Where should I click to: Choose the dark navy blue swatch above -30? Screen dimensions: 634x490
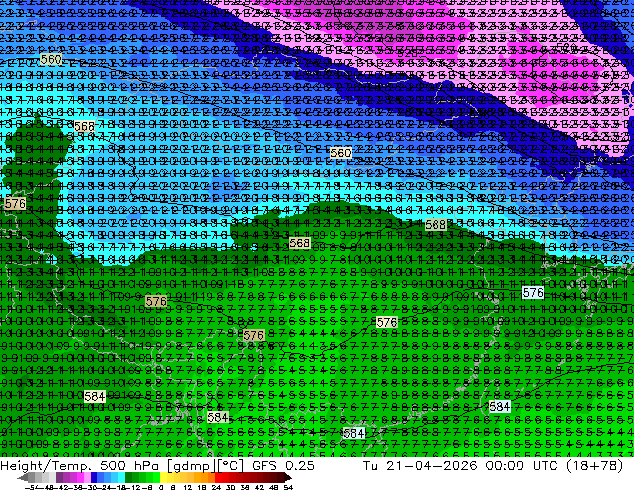(94, 478)
